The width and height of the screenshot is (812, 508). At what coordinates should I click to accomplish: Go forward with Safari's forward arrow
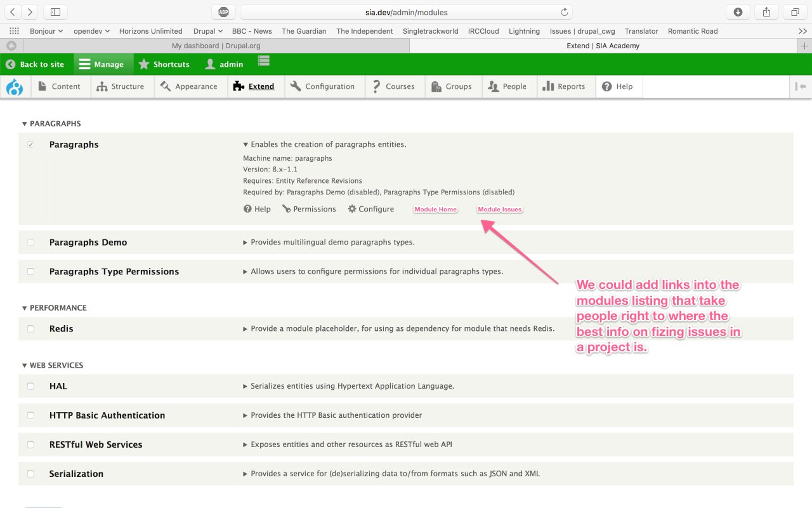pyautogui.click(x=30, y=12)
